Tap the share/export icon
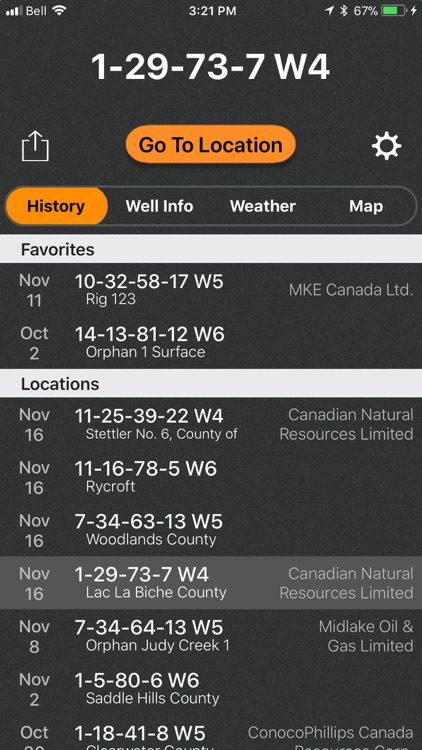 tap(35, 145)
